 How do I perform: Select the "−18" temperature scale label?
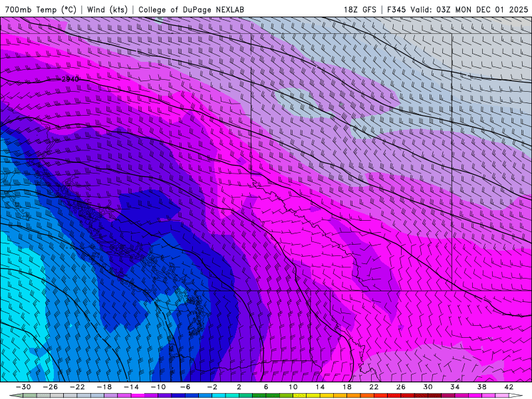click(x=104, y=387)
